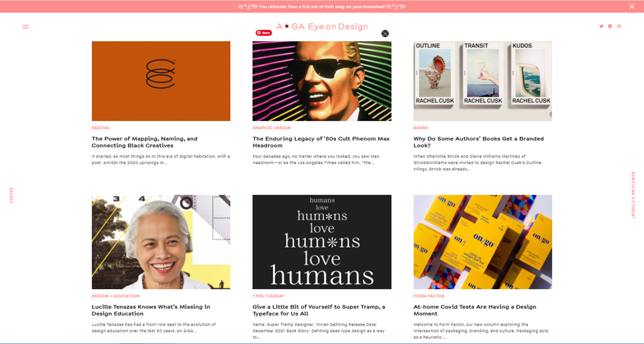Click the orange spiral logo thumbnail
The height and width of the screenshot is (344, 644).
pos(161,81)
